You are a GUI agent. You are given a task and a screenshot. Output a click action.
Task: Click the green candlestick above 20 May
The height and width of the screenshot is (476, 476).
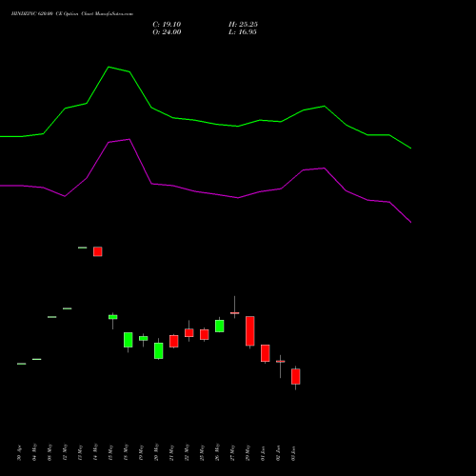pos(159,350)
